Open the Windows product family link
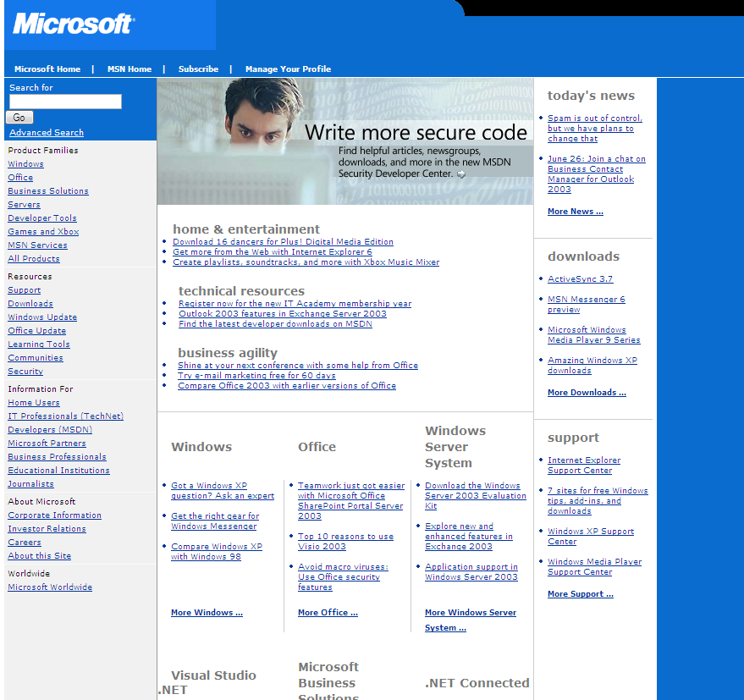The image size is (744, 700). [x=25, y=163]
